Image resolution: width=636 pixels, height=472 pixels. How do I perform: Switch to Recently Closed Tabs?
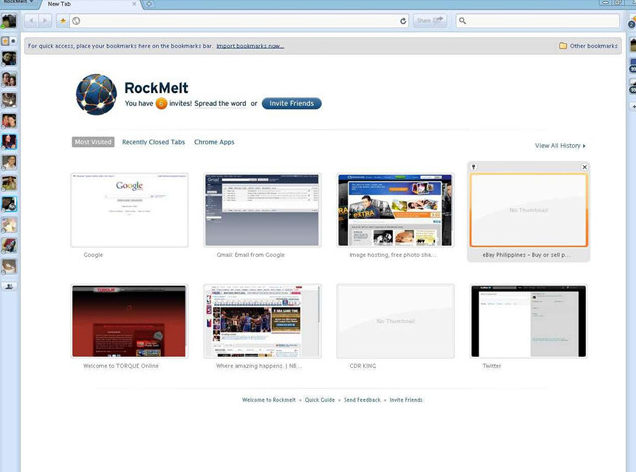pyautogui.click(x=153, y=142)
